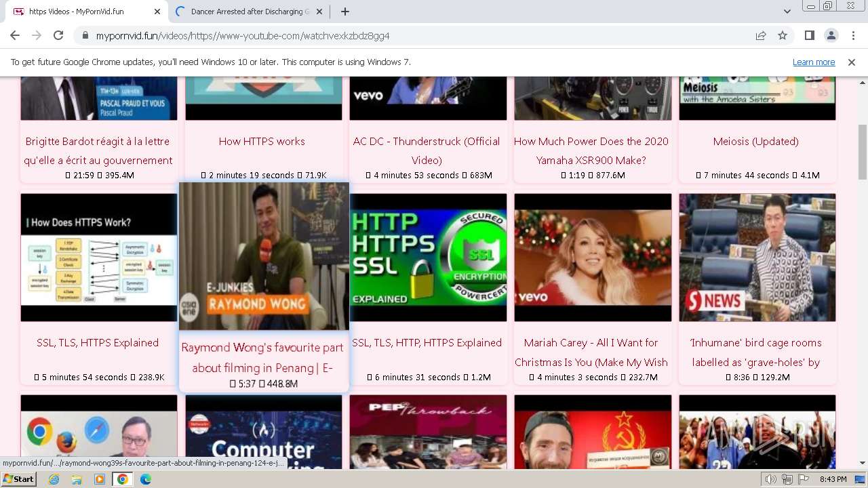Go back to the previous page
The height and width of the screenshot is (488, 868).
[x=15, y=35]
